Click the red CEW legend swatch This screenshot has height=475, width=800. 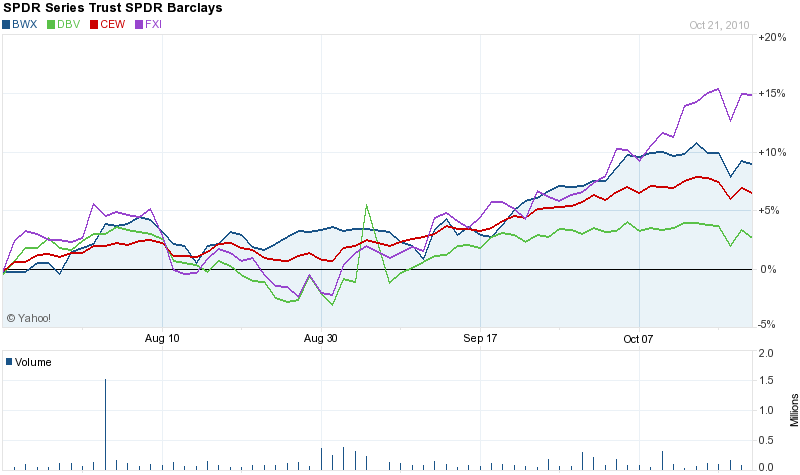tap(94, 24)
